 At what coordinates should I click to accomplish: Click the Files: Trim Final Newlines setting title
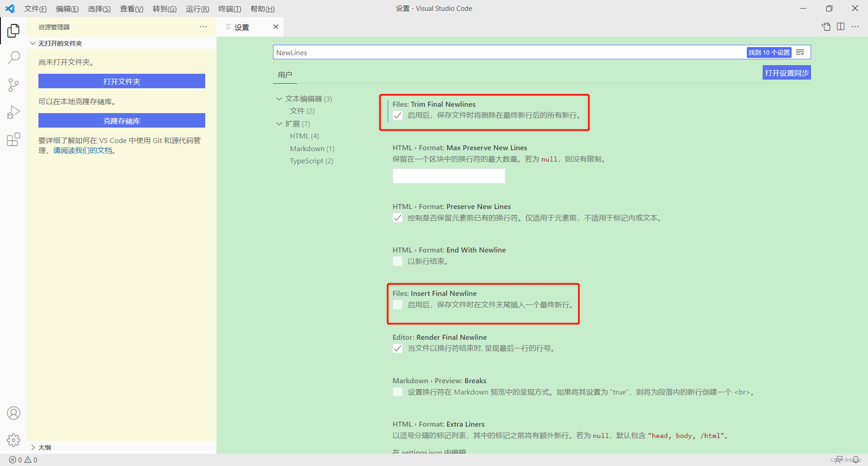tap(434, 104)
